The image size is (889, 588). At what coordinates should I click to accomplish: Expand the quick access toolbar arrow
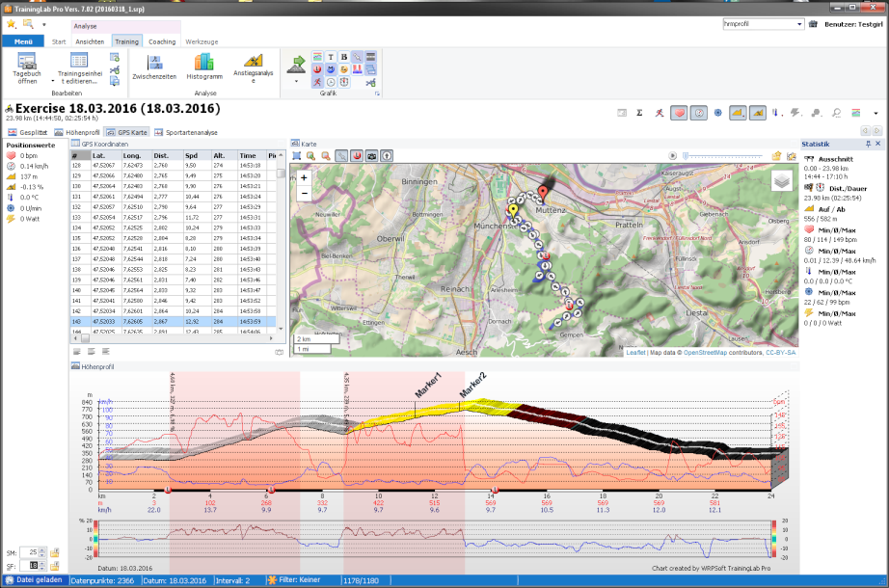pyautogui.click(x=44, y=24)
